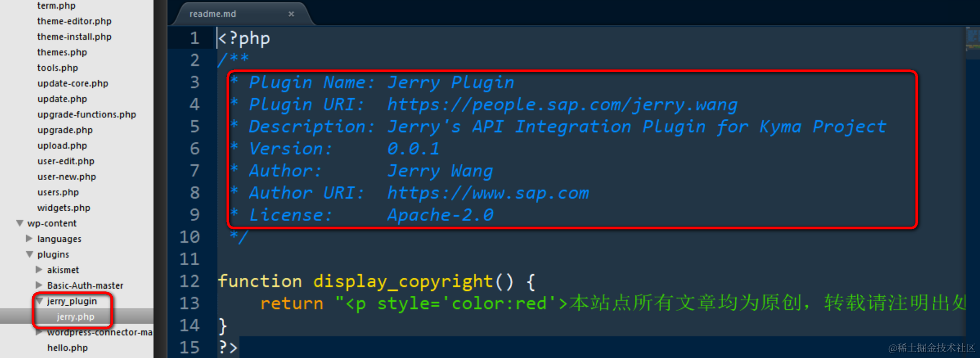
Task: Collapse the jerry_plugin folder
Action: (39, 301)
